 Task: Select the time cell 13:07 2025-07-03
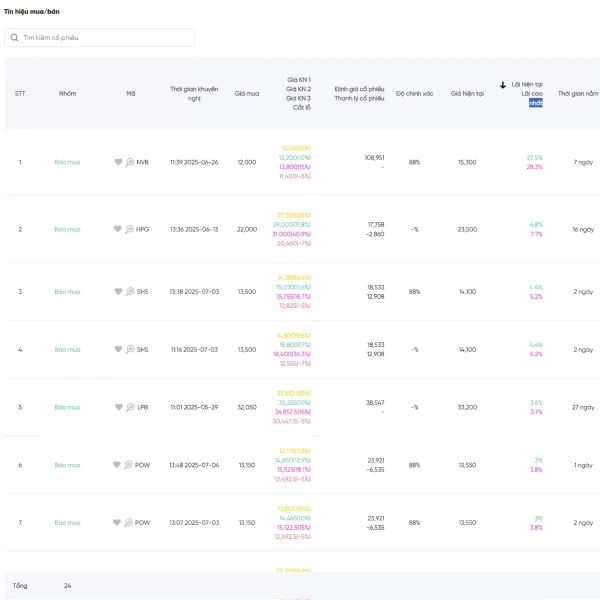pos(194,523)
